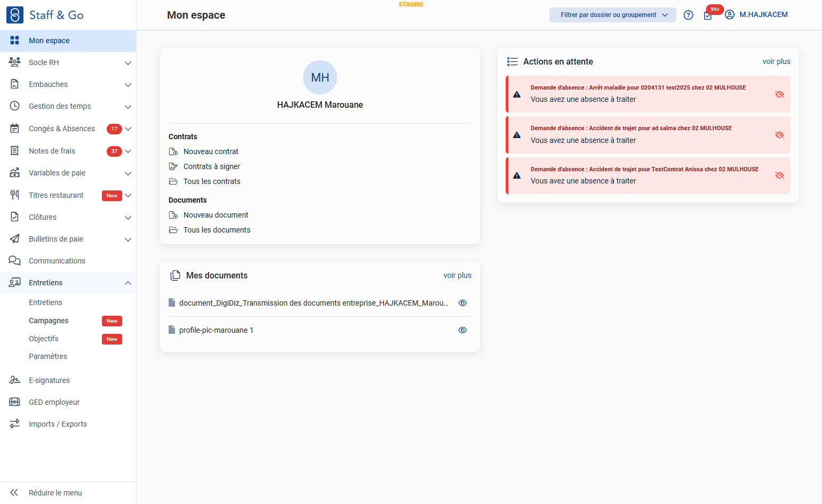
Task: Click the M.HAJKACEM user account icon
Action: point(730,15)
